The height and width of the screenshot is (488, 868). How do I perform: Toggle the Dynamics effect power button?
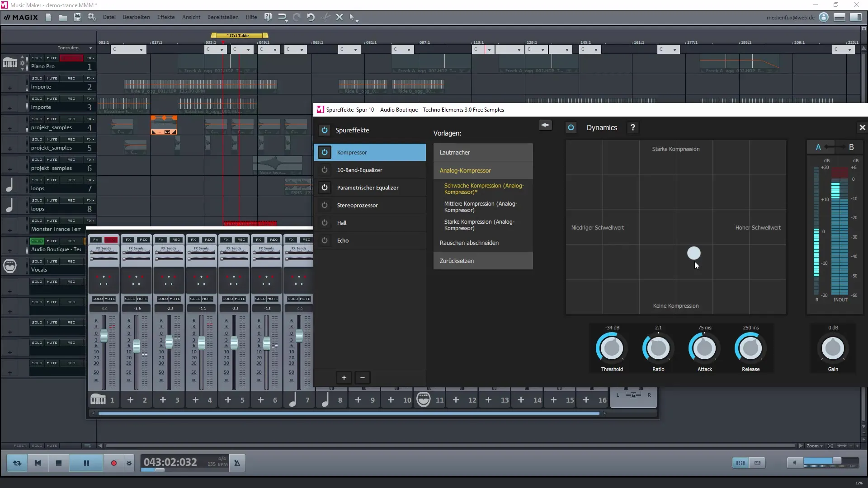pyautogui.click(x=571, y=128)
